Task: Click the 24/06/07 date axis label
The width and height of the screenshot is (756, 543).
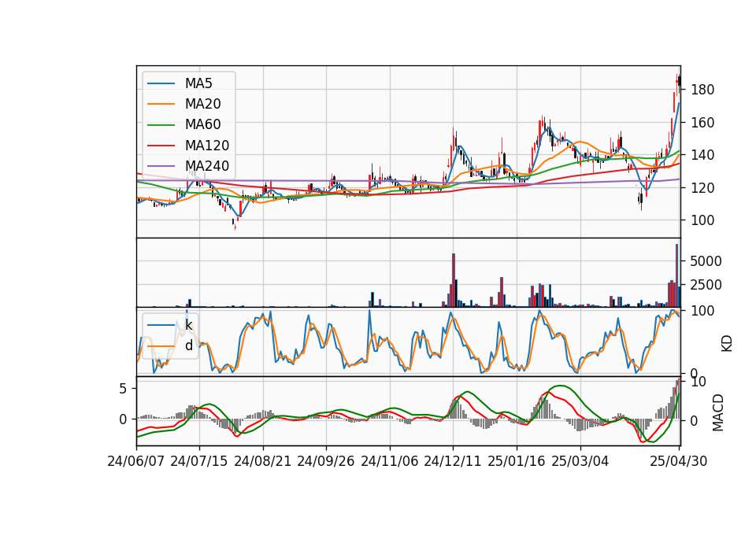Action: 136,461
